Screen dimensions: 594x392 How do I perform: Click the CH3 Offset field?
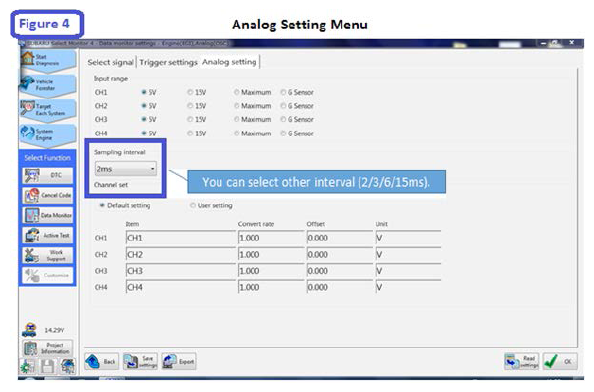point(340,271)
